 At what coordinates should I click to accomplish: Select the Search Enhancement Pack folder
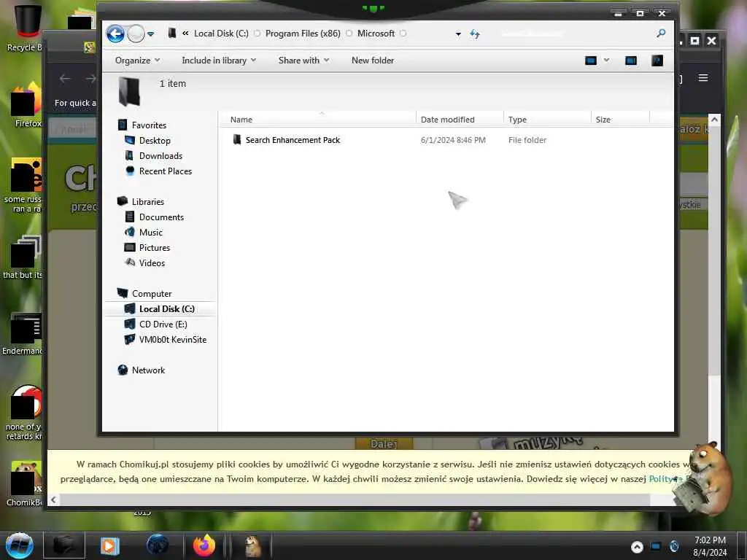coord(293,140)
